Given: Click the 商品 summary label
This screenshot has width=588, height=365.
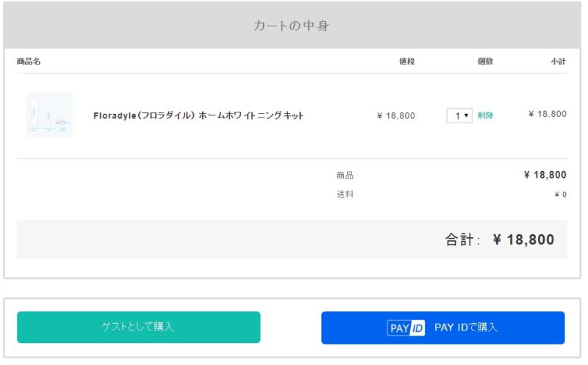Looking at the screenshot, I should coord(345,176).
